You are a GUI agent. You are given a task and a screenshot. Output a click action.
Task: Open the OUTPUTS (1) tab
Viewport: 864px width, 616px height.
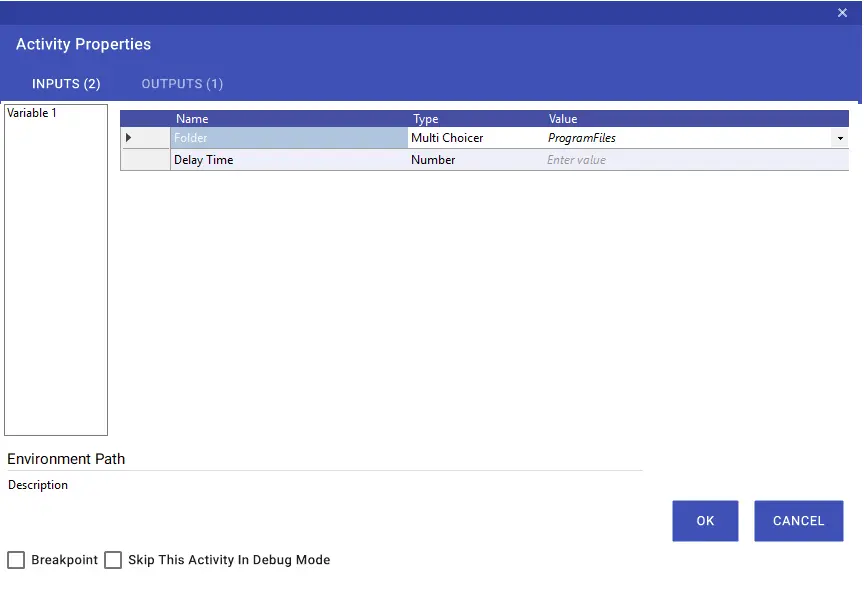coord(182,84)
